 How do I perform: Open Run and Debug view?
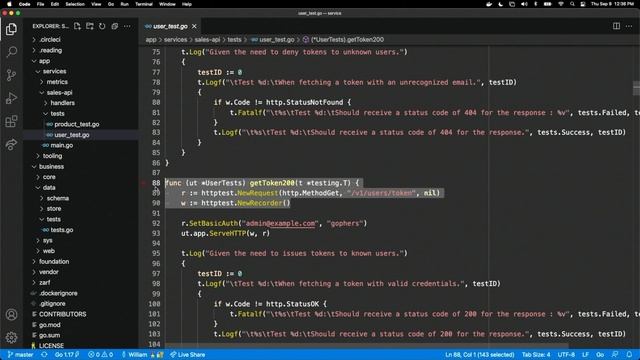coord(11,98)
